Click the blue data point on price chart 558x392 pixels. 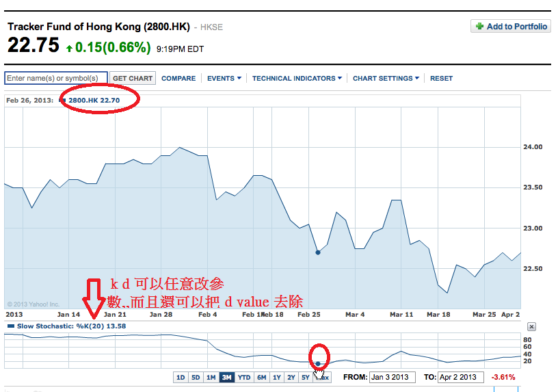[318, 252]
